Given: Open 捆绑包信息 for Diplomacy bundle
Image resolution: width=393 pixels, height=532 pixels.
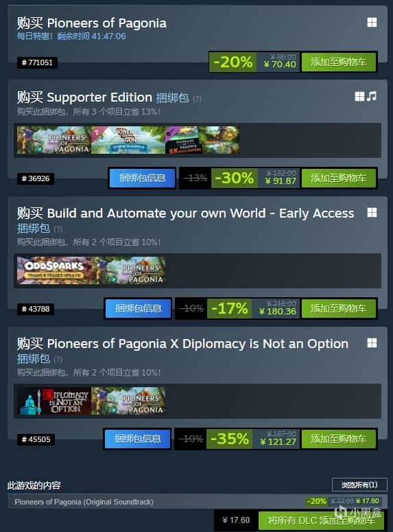Looking at the screenshot, I should [x=137, y=439].
